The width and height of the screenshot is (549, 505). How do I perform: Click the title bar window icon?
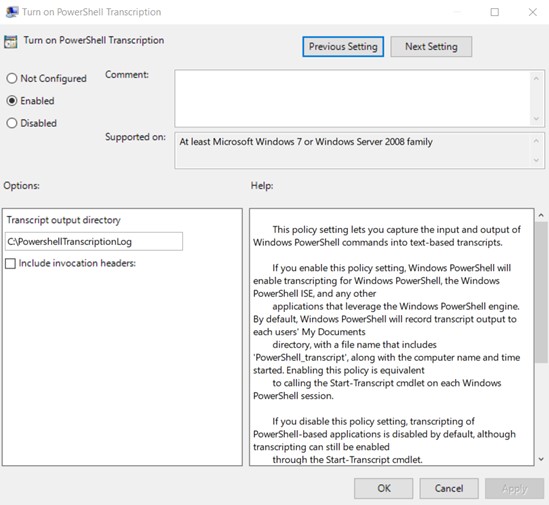(12, 12)
